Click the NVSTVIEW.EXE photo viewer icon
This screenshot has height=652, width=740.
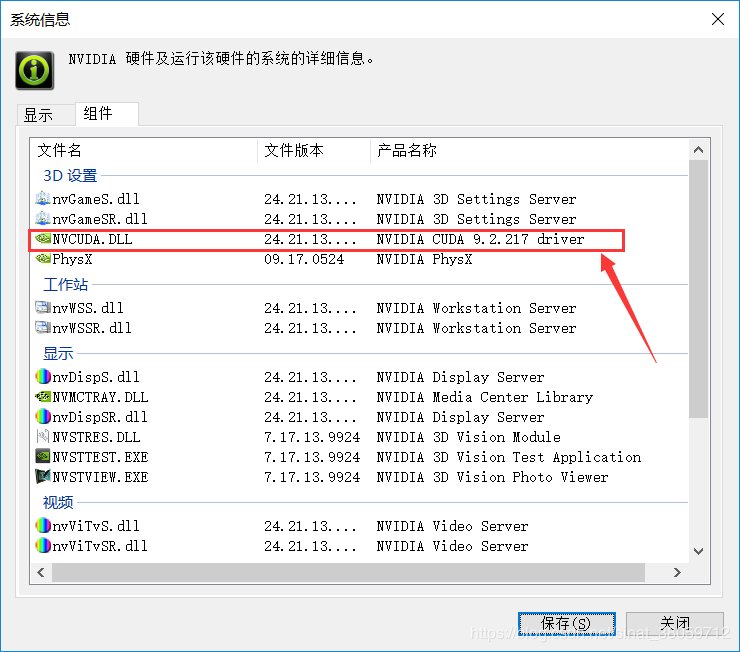pyautogui.click(x=43, y=476)
